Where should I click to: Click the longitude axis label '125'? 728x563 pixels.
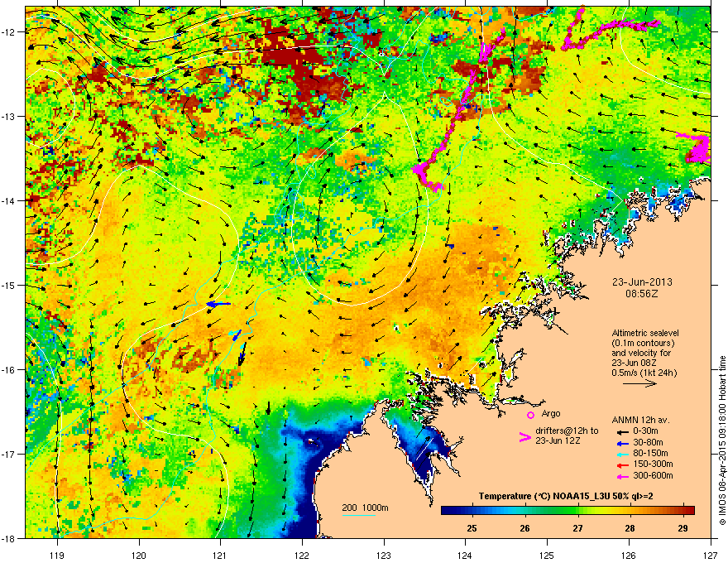pos(548,555)
